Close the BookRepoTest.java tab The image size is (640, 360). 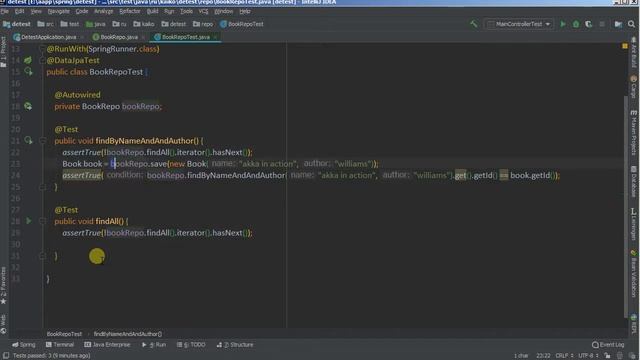pyautogui.click(x=215, y=37)
